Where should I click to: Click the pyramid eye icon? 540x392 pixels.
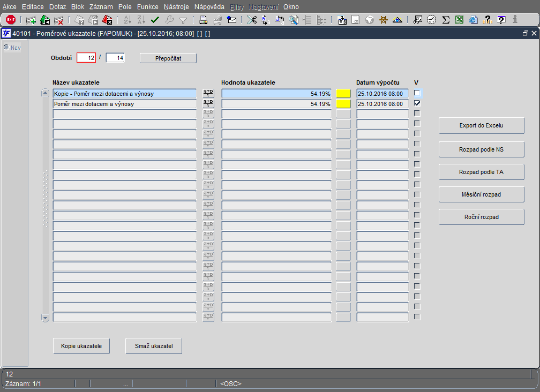click(x=397, y=20)
